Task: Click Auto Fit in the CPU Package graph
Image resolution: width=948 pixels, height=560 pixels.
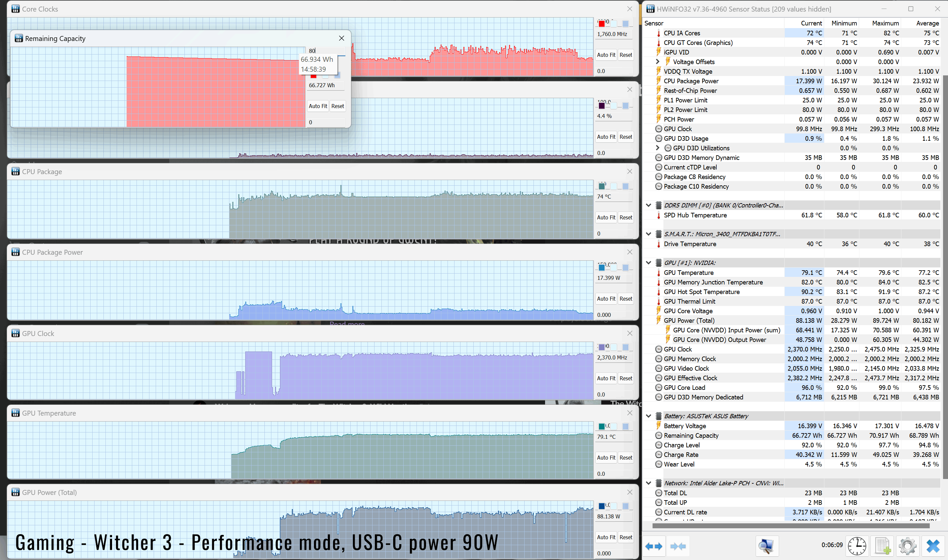Action: (x=606, y=217)
